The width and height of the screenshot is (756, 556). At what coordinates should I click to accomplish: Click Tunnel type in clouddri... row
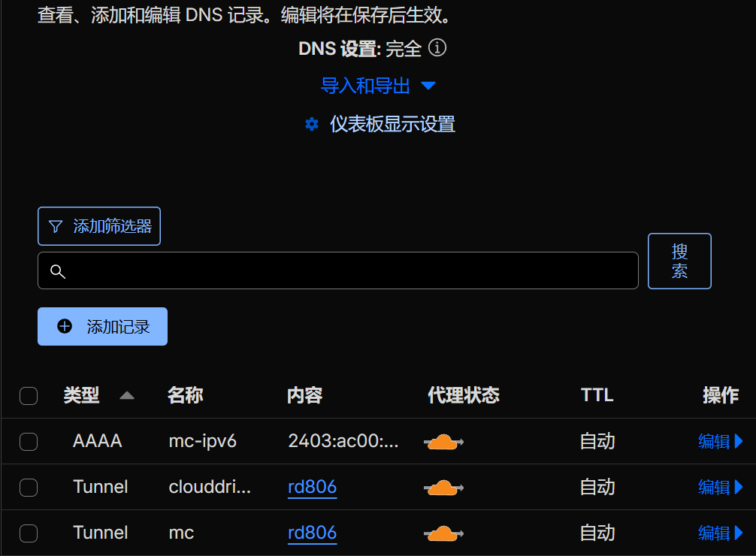[x=100, y=487]
